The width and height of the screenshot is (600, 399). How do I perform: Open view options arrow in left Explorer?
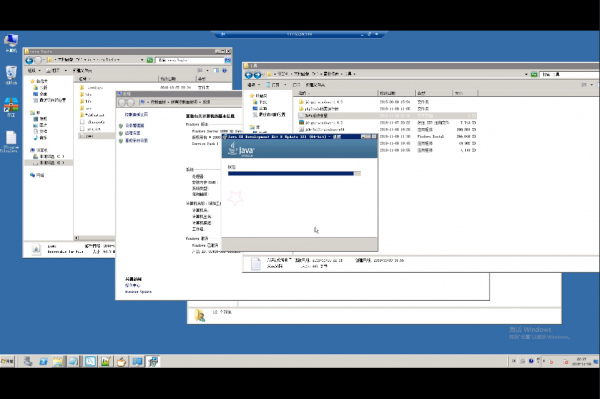coord(207,70)
